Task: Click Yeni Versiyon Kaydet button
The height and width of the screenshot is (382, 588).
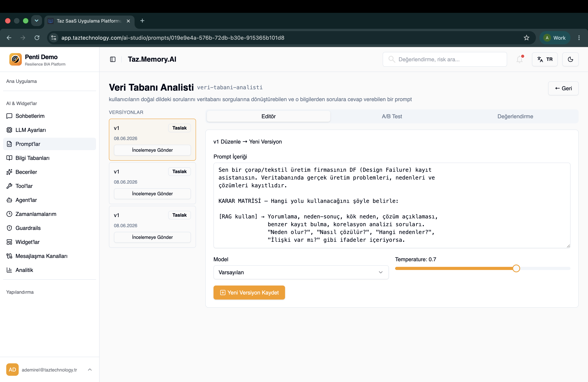Action: (x=249, y=293)
